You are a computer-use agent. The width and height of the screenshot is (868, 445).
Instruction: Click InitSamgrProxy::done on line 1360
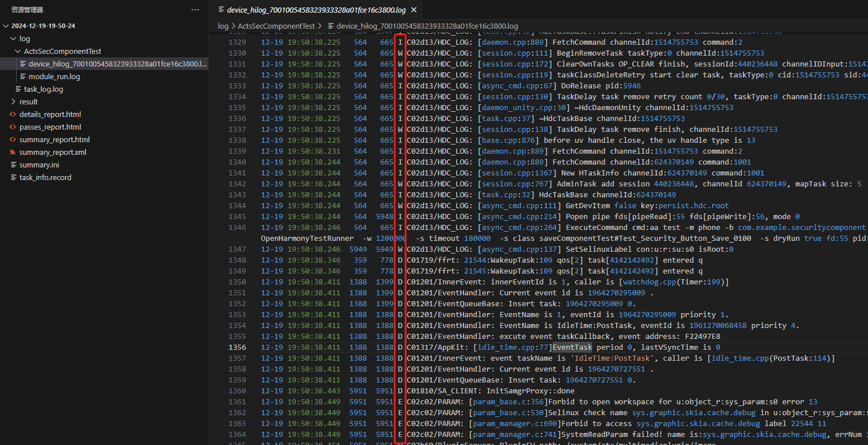[530, 391]
